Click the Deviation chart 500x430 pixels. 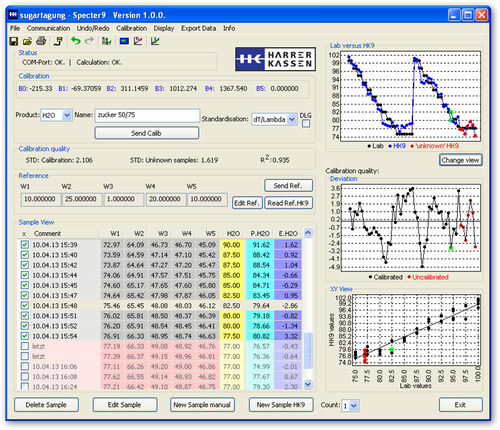pos(411,227)
